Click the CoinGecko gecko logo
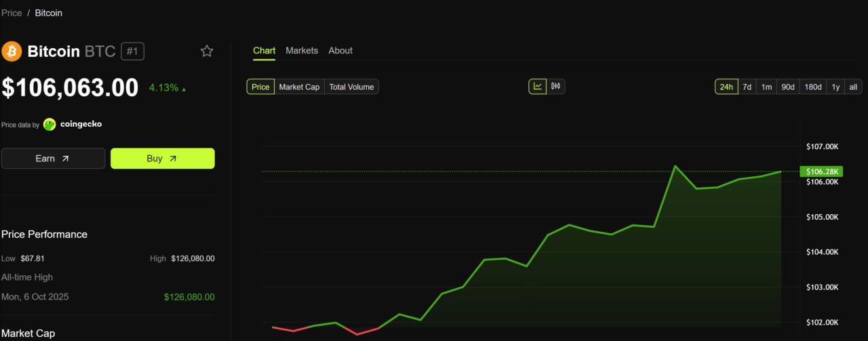This screenshot has height=341, width=868. point(50,124)
